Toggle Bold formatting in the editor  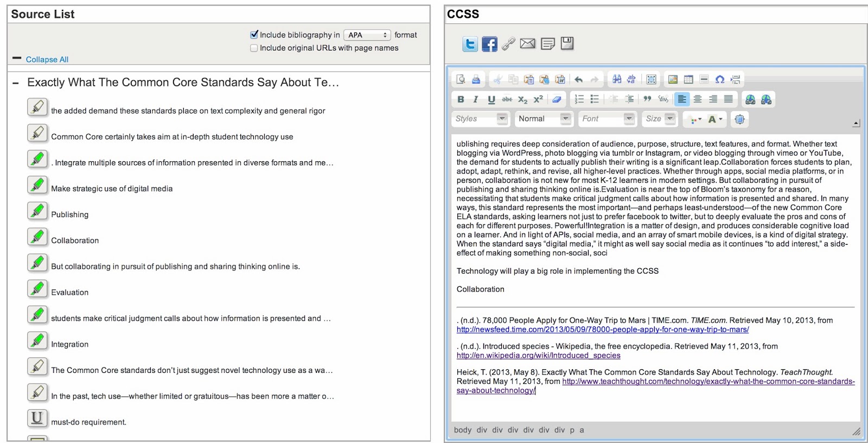(461, 99)
